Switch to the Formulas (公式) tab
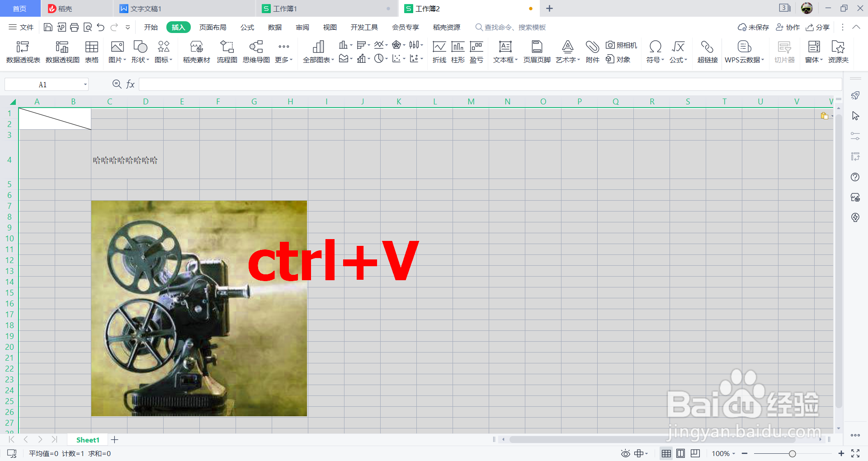The image size is (868, 461). coord(247,27)
